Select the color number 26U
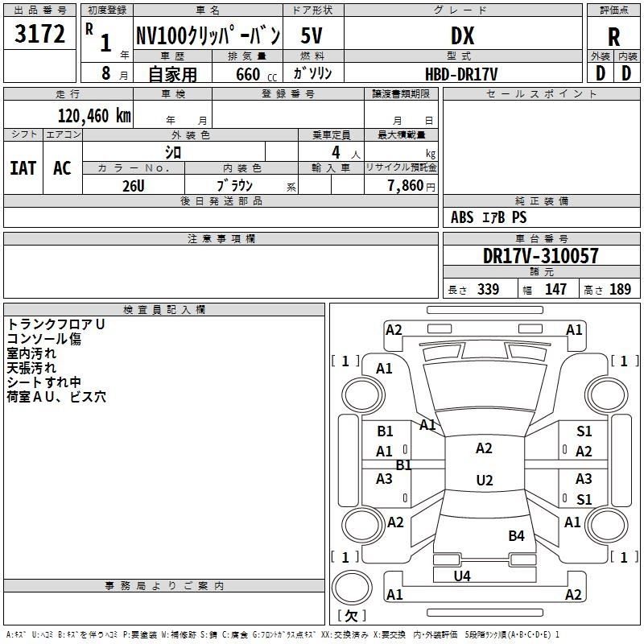 (133, 185)
